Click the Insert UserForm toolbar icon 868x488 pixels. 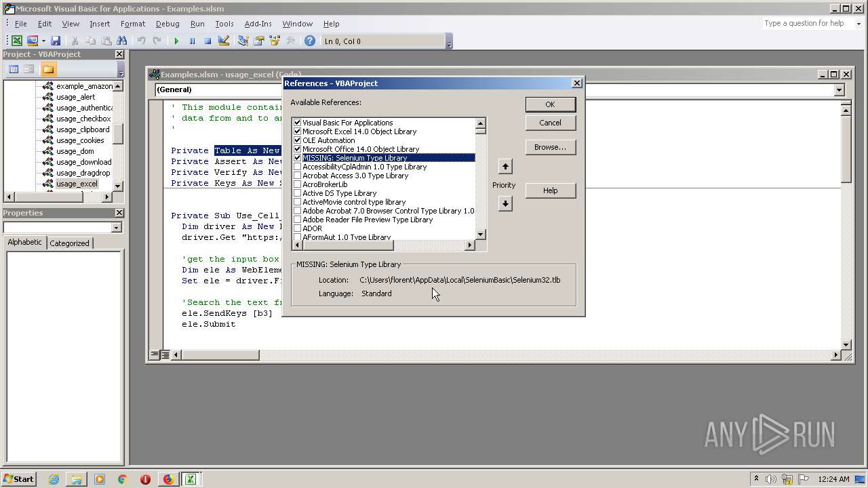click(x=32, y=41)
